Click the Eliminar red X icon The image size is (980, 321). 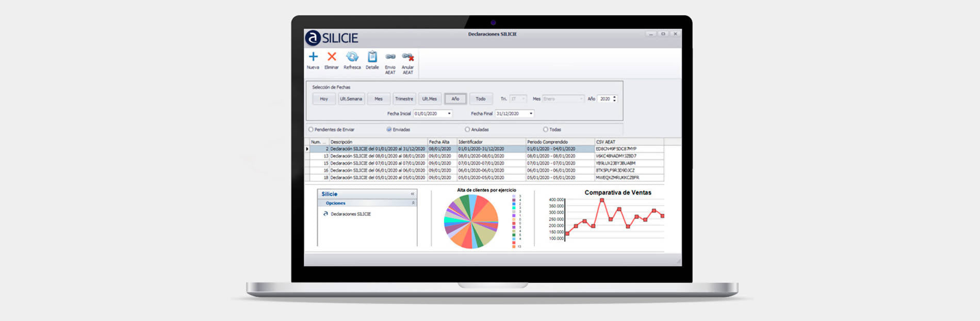[332, 57]
